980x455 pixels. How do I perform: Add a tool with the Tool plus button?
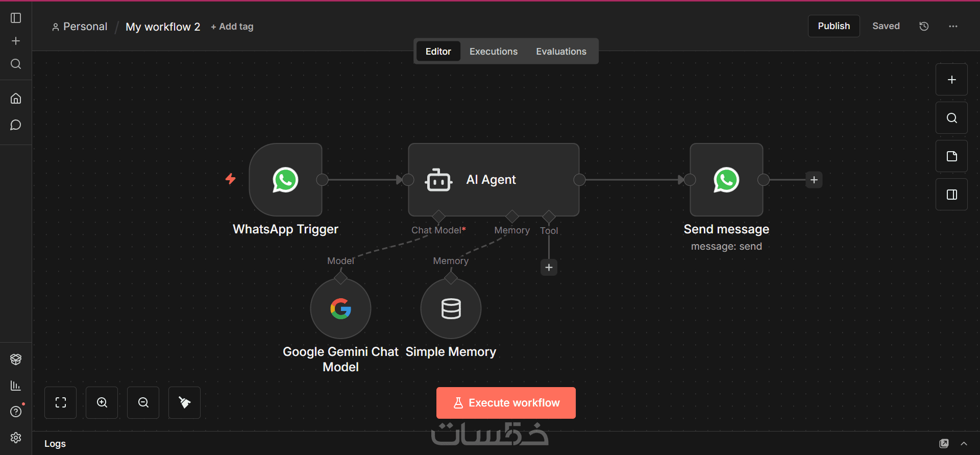[x=549, y=267]
